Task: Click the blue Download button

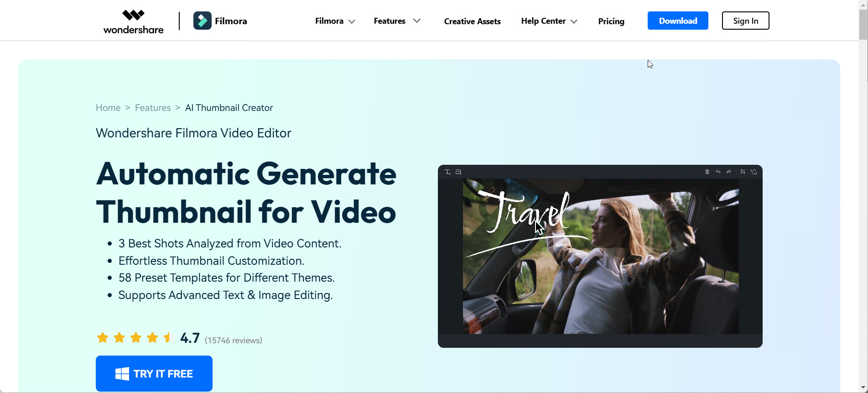Action: click(678, 21)
